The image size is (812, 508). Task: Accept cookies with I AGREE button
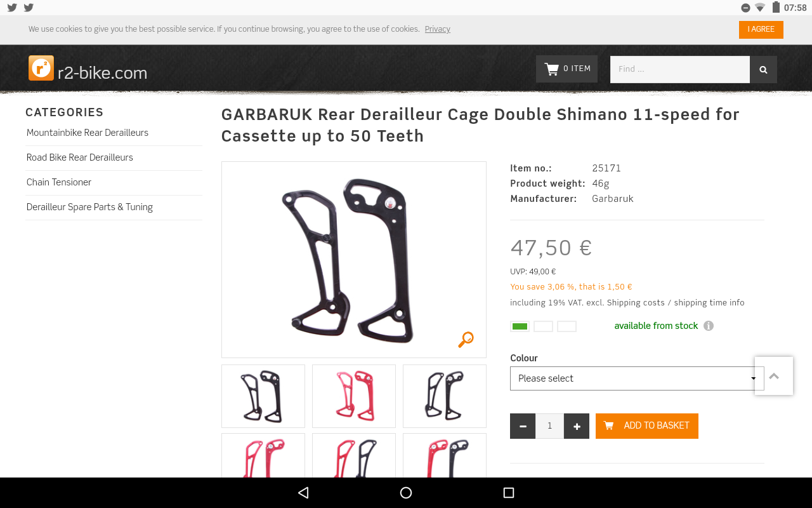761,30
